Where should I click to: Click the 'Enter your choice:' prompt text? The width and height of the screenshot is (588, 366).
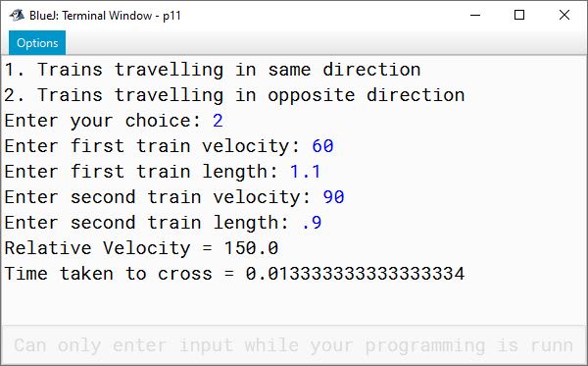103,121
